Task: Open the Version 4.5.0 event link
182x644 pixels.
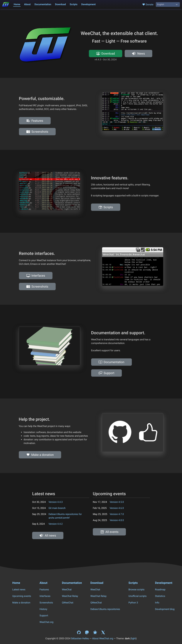Action: tap(117, 502)
